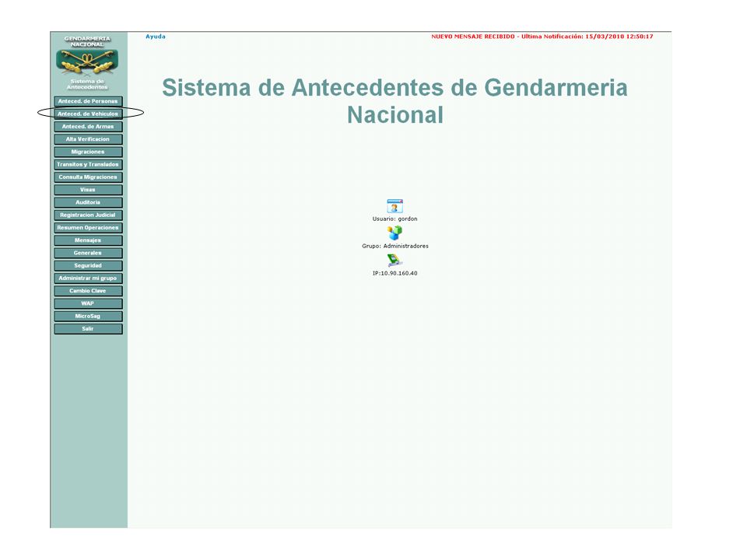Click the Usuario: gordon label

coord(395,219)
